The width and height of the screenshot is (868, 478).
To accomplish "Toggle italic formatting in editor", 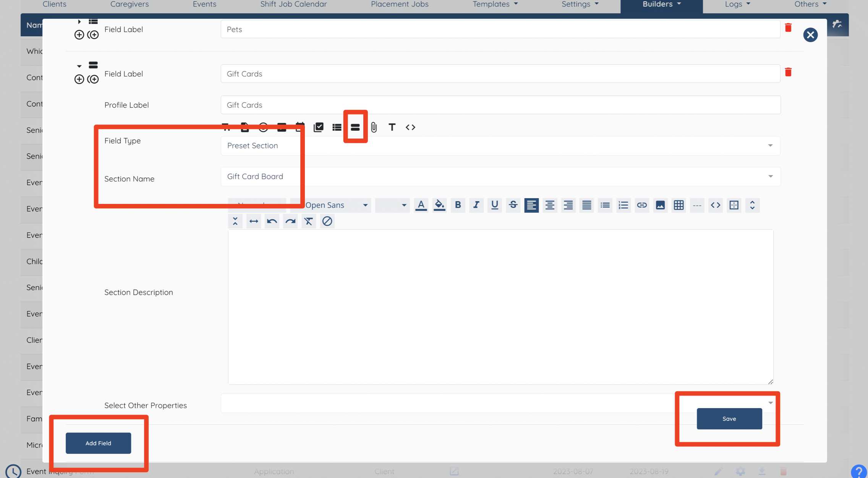I will pyautogui.click(x=476, y=205).
